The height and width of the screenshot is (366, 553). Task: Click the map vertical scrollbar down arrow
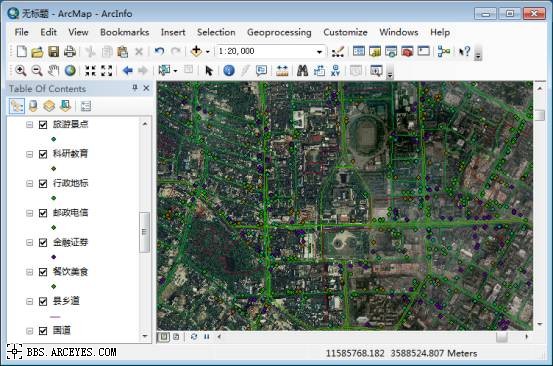(540, 324)
